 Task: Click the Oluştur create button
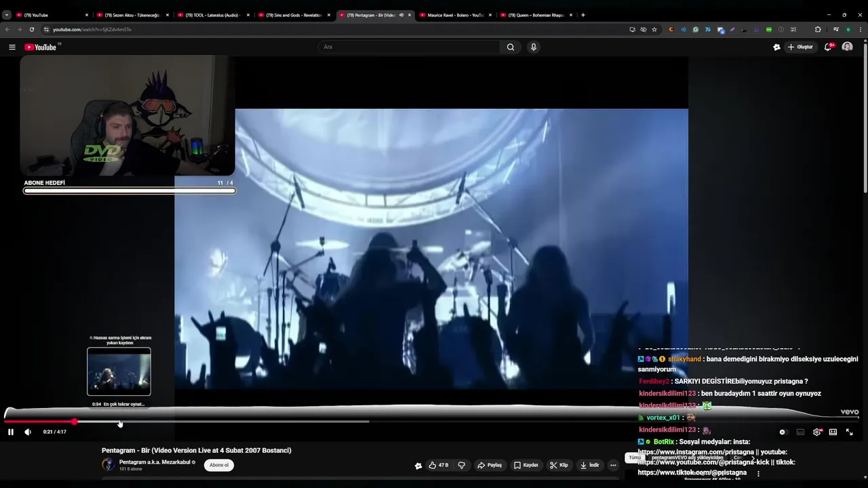coord(800,47)
